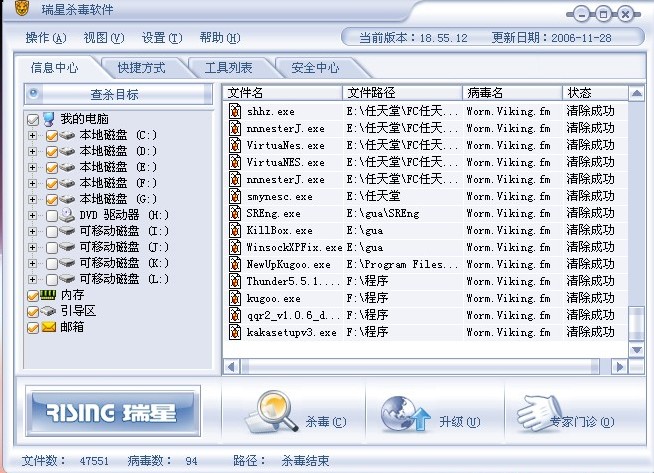This screenshot has height=473, width=654.
Task: Click the RISING 瑞星 logo button
Action: click(113, 411)
